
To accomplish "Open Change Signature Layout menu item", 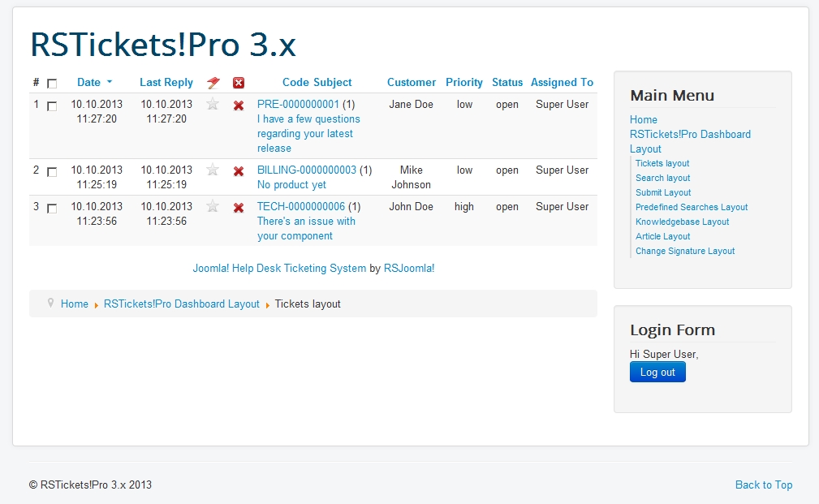I will click(685, 251).
